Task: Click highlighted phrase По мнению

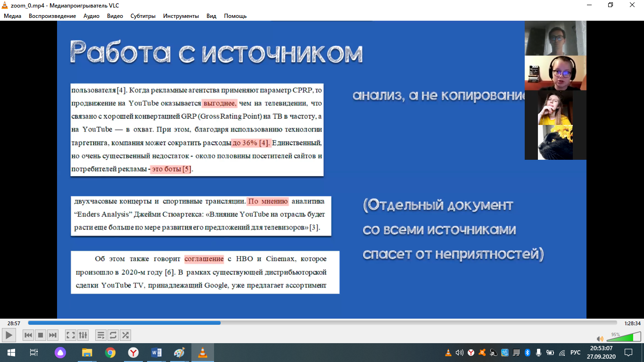Action: coord(268,201)
